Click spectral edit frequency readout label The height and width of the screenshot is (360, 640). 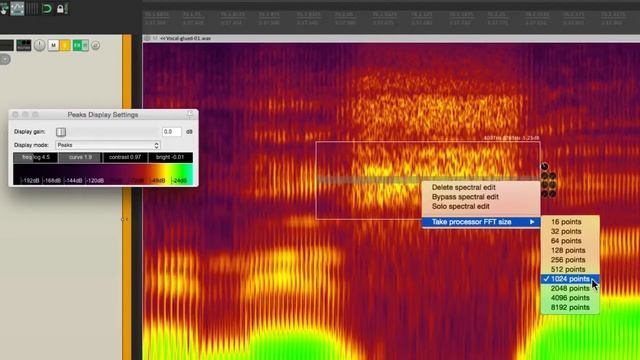(x=511, y=138)
